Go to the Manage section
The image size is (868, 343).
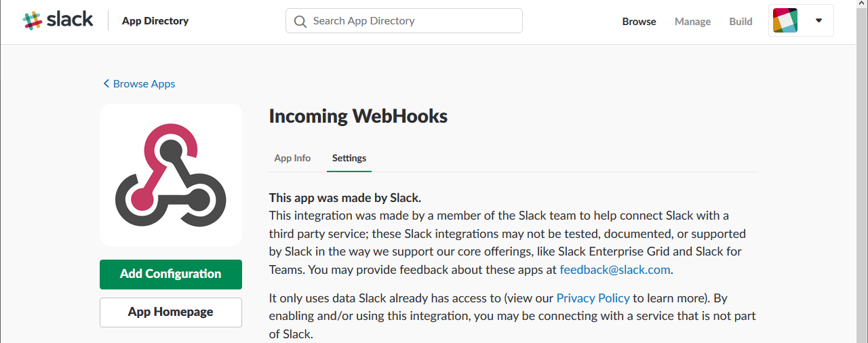(692, 22)
